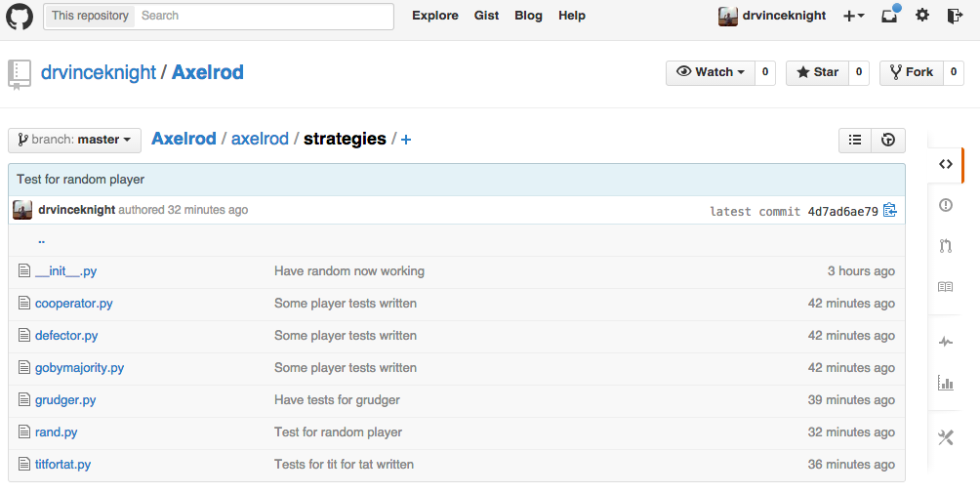Open the Graphs sidebar icon

946,383
